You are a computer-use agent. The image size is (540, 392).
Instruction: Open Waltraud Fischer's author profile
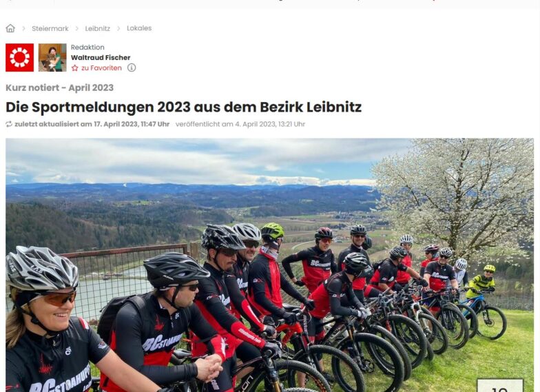101,58
